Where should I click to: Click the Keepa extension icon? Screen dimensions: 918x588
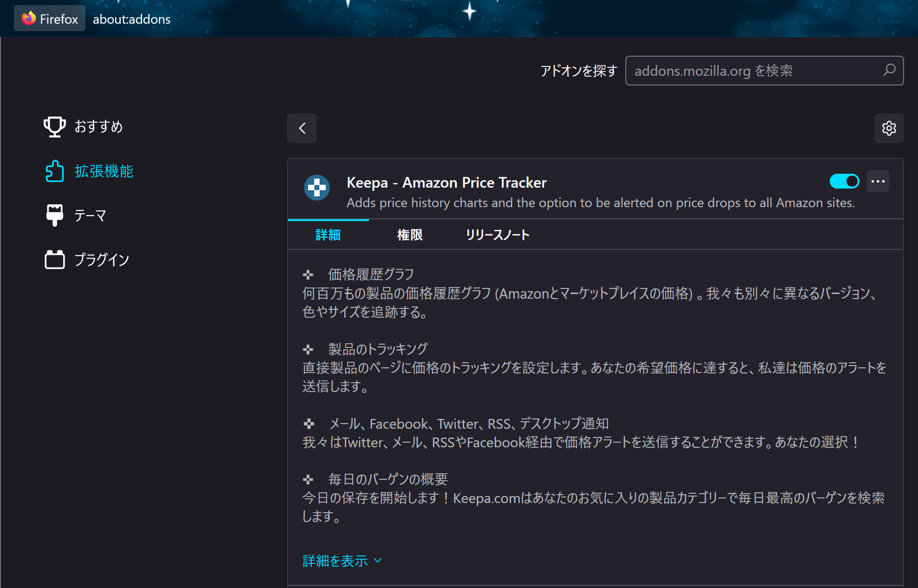(317, 188)
